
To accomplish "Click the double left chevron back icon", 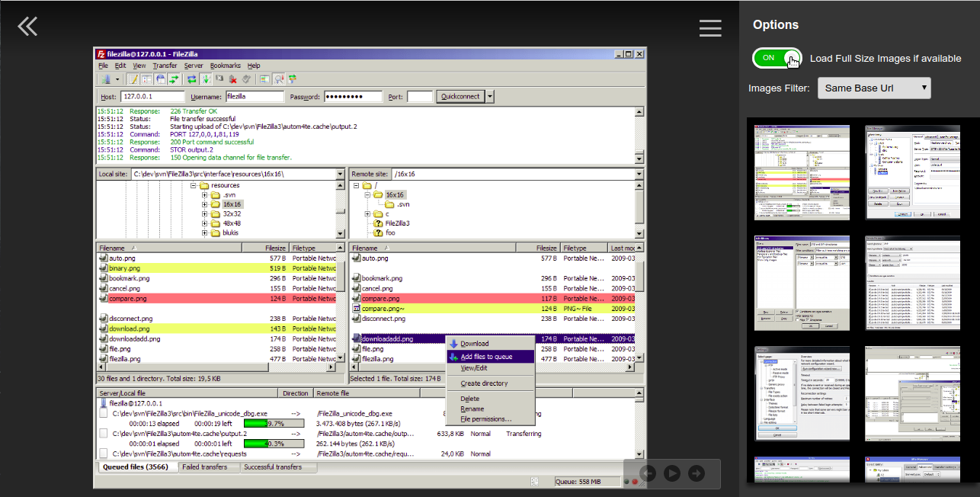I will (x=27, y=27).
